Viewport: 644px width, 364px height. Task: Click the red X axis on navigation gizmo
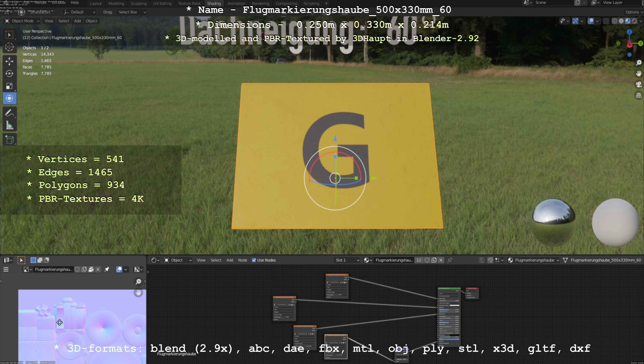click(x=630, y=45)
